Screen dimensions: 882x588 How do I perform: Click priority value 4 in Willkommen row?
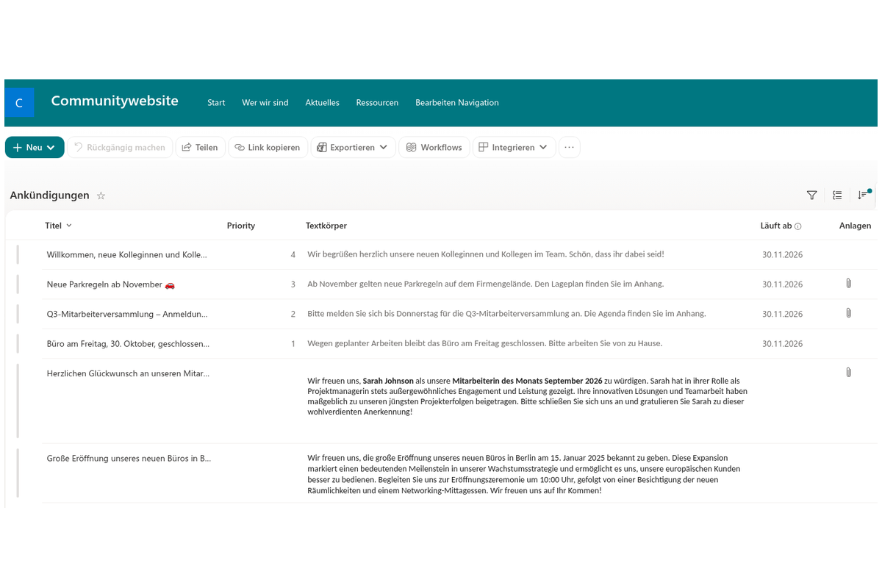(x=293, y=254)
